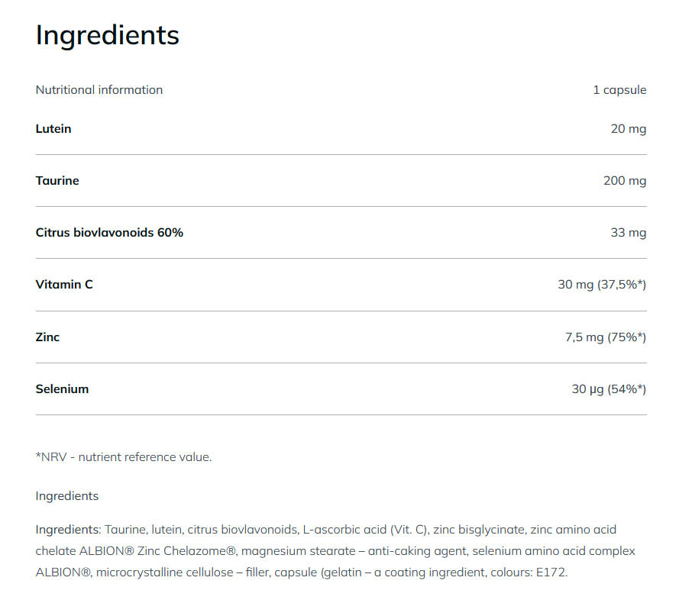Click the large Ingredients page heading
The height and width of the screenshot is (616, 692).
click(107, 35)
